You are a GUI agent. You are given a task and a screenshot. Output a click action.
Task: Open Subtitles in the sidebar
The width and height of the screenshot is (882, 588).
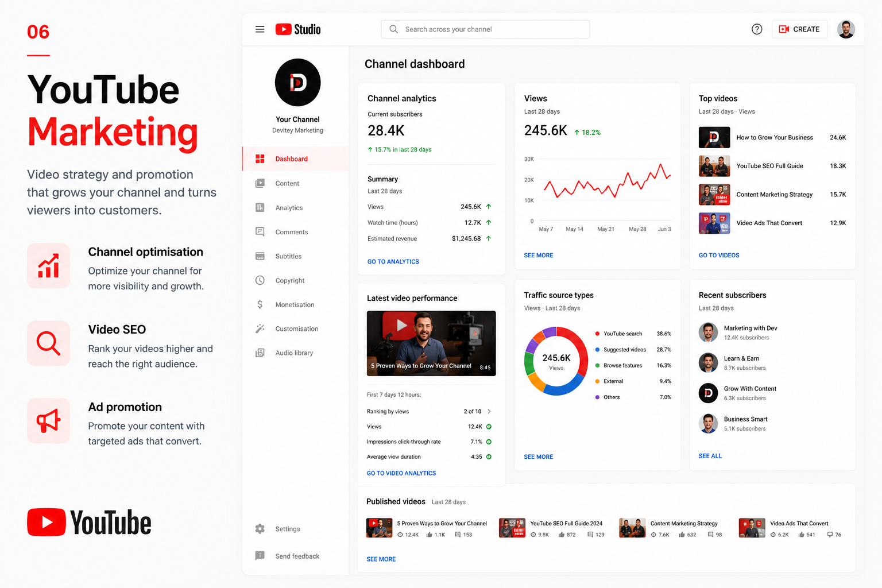coord(296,256)
